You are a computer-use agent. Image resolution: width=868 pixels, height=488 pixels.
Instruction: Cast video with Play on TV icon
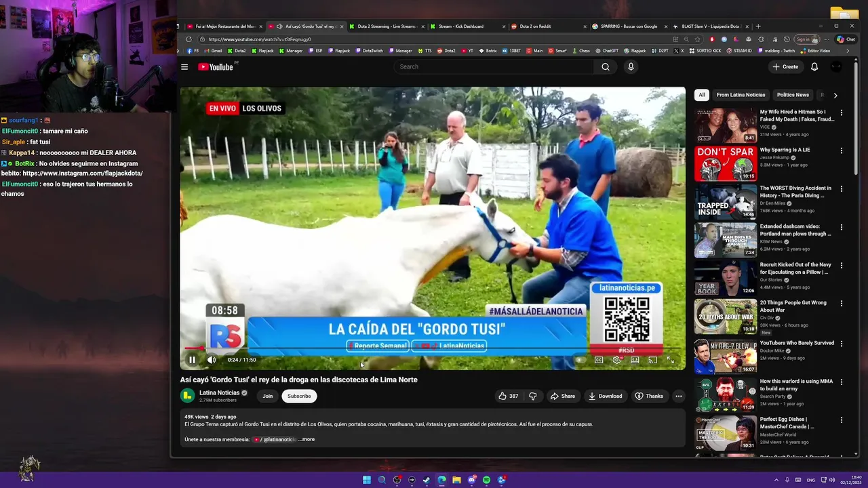(652, 360)
